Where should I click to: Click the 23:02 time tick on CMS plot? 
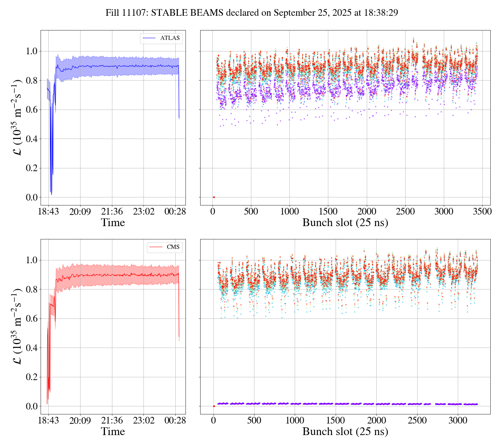click(144, 420)
